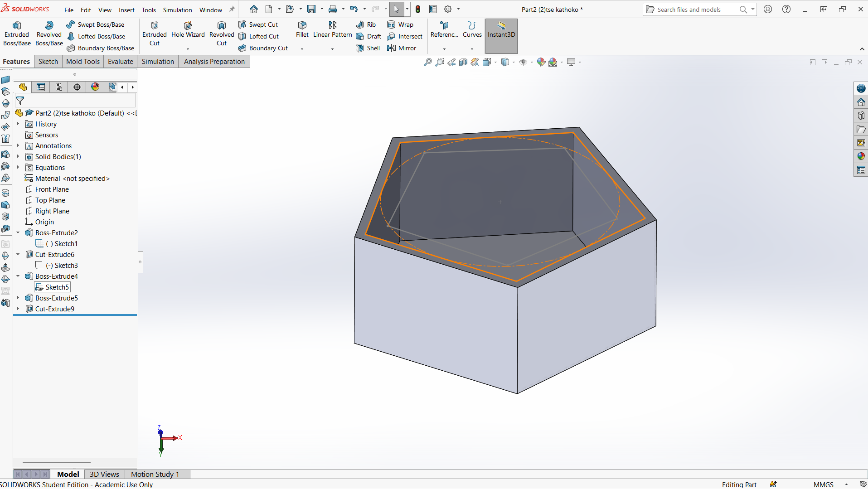Open the File menu

pyautogui.click(x=69, y=10)
